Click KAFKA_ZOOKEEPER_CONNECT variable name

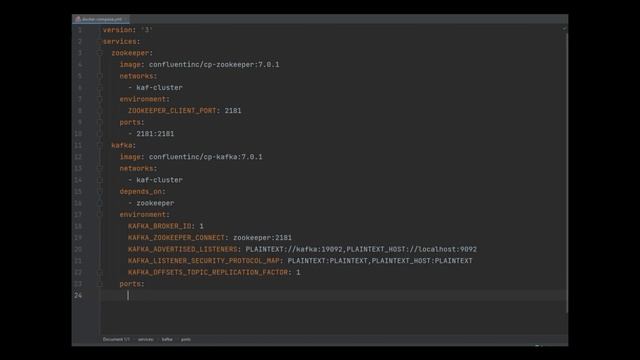pos(176,238)
